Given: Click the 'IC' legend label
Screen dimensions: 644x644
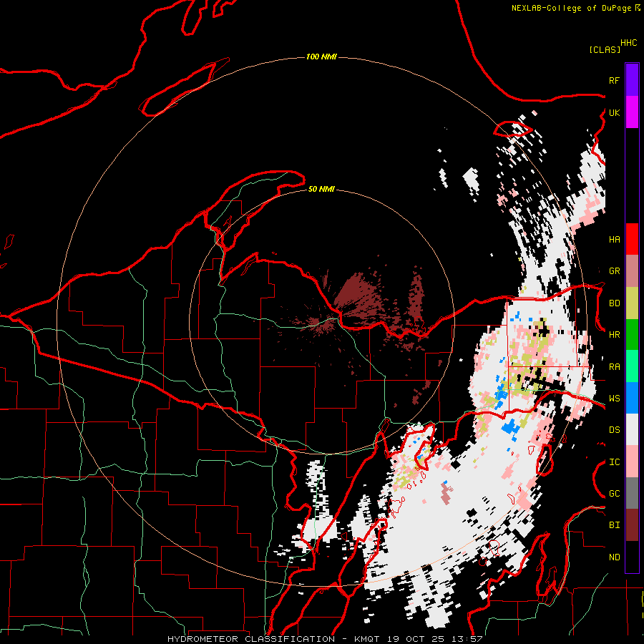Looking at the screenshot, I should (614, 462).
